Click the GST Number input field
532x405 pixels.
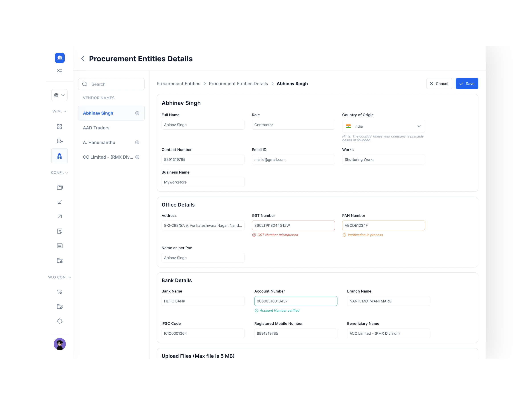[x=293, y=225]
